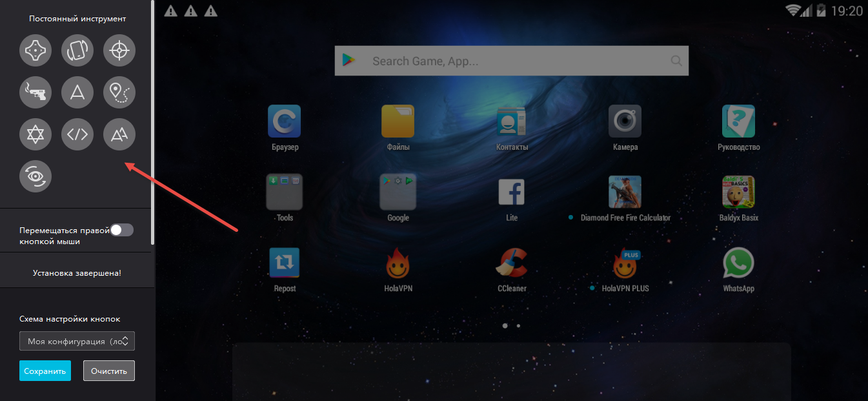Image resolution: width=868 pixels, height=401 pixels.
Task: Open the Файлы app
Action: pyautogui.click(x=398, y=128)
